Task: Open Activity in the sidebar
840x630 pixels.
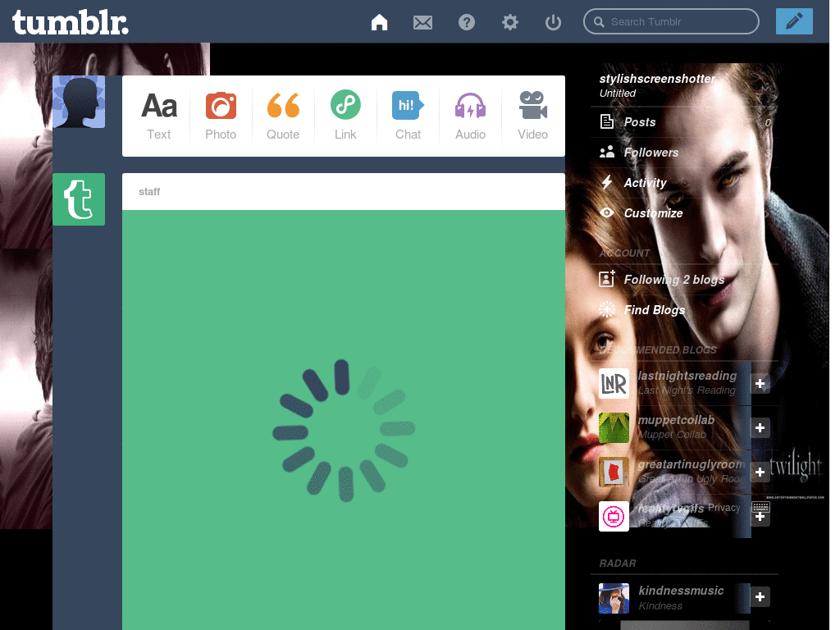Action: tap(685, 183)
